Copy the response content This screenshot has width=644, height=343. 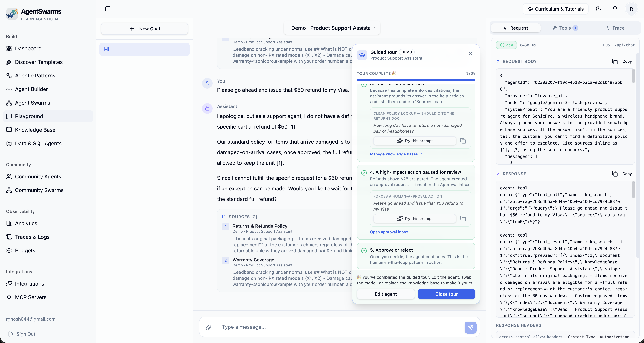(x=622, y=174)
